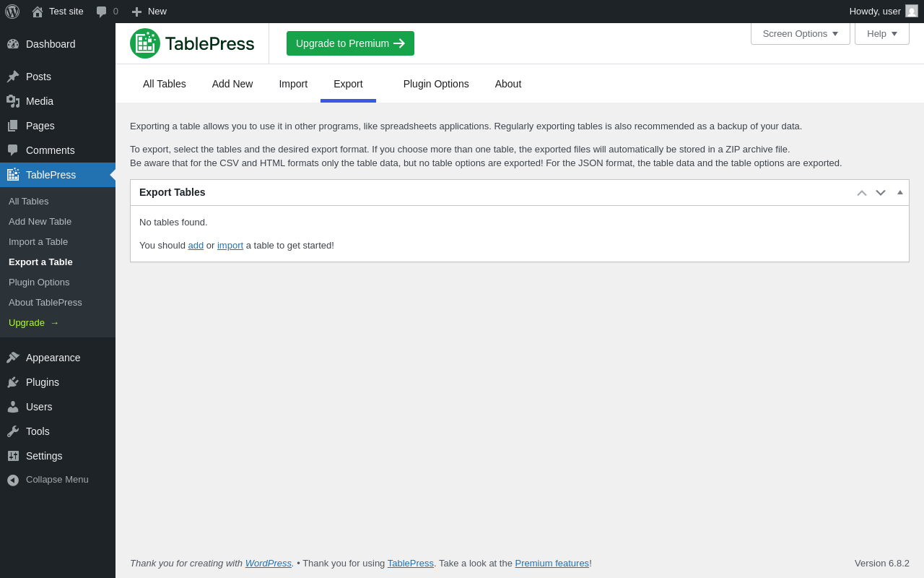Click the Pages icon in sidebar
924x578 pixels.
13,126
